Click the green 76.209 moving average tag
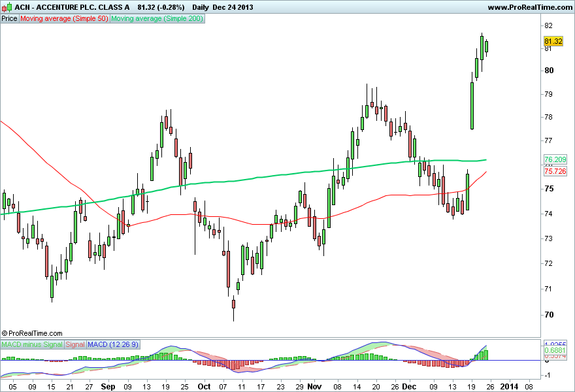This screenshot has height=392, width=575. click(x=555, y=159)
